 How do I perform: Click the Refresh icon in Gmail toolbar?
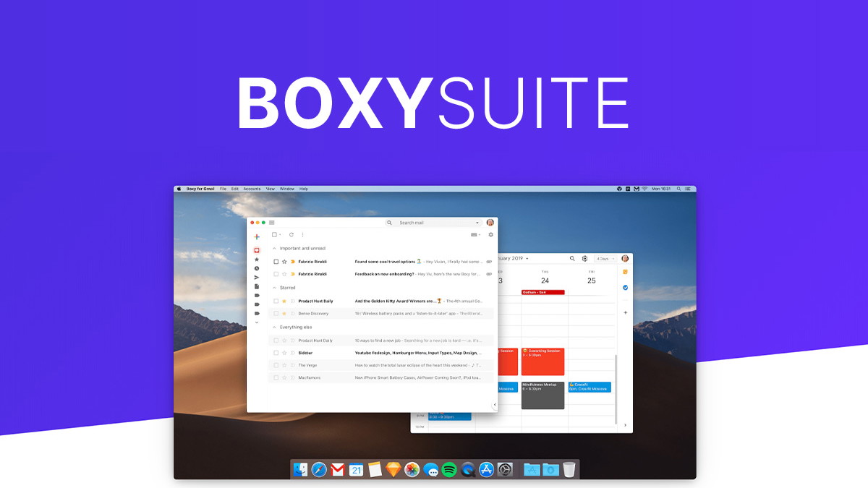coord(292,234)
